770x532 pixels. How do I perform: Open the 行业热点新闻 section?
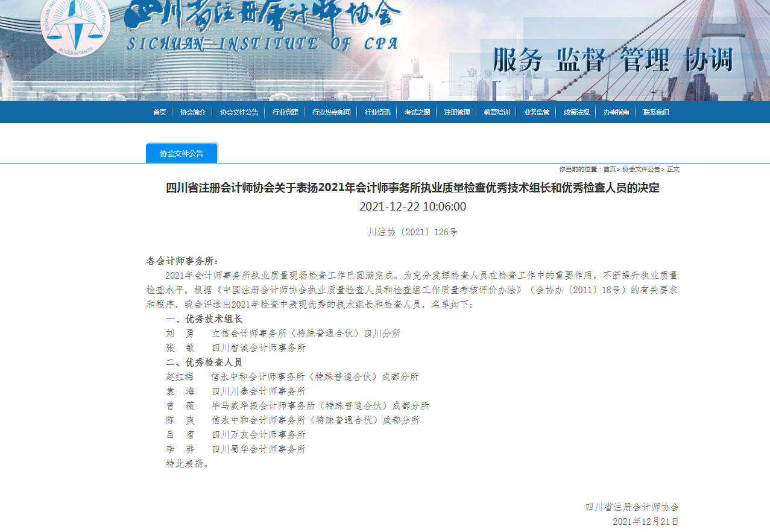tap(331, 112)
